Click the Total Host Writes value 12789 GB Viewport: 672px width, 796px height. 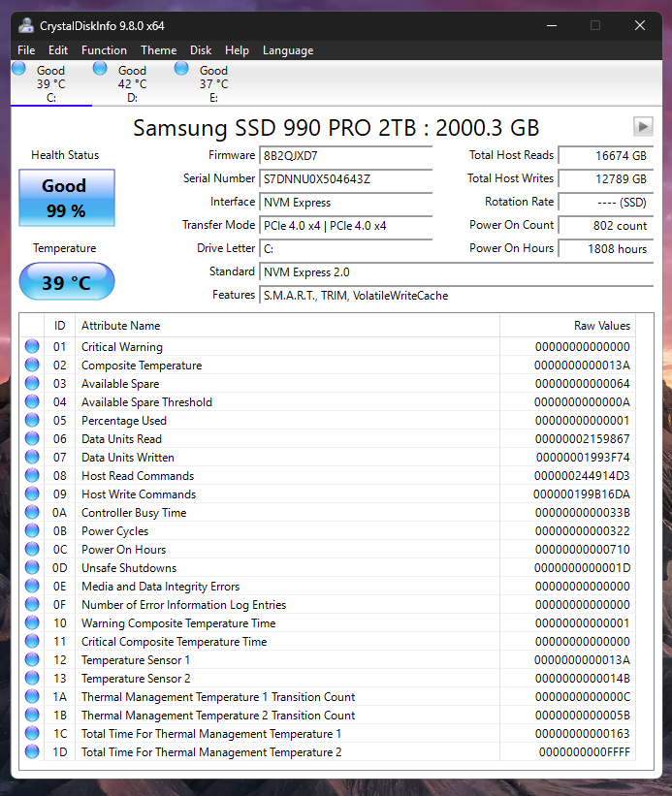(606, 178)
